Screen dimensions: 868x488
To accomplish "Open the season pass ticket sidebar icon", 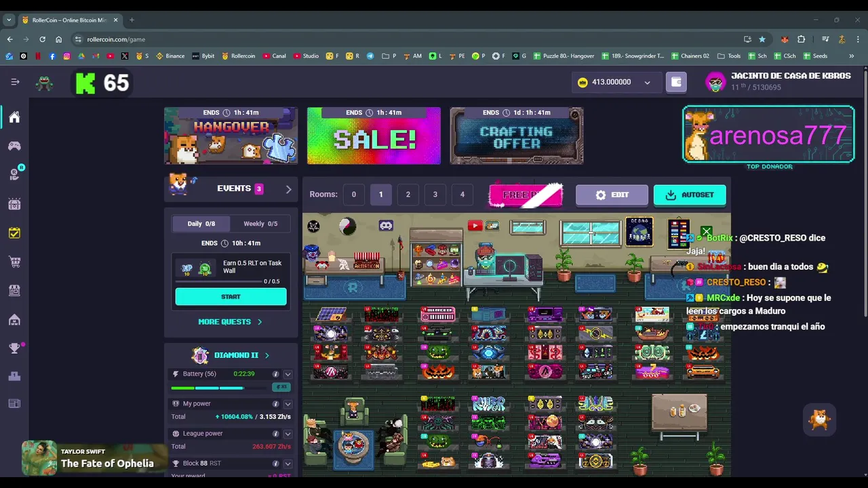I will pyautogui.click(x=14, y=203).
